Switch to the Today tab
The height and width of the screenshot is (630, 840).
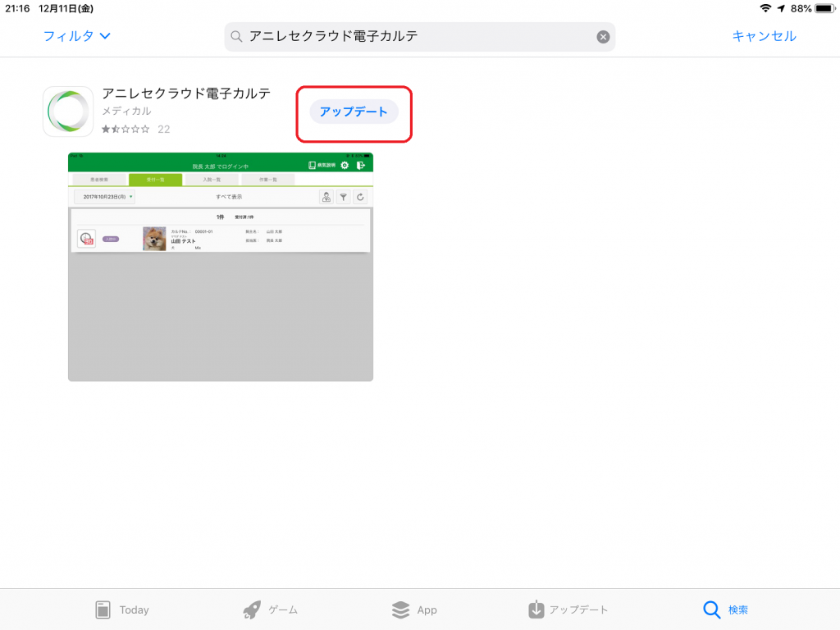[x=122, y=609]
